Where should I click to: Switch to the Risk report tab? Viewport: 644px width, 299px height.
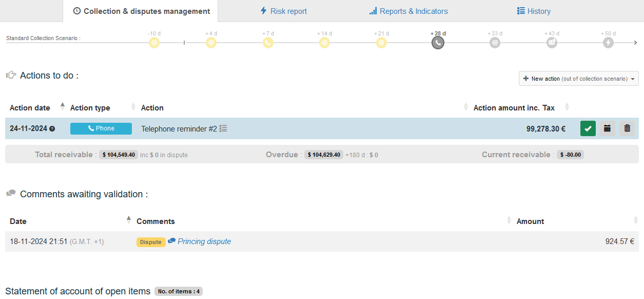click(283, 11)
